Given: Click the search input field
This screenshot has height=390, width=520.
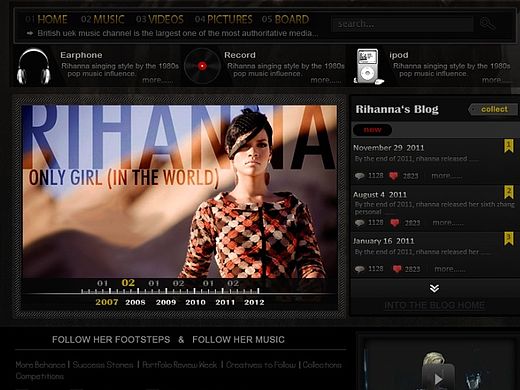Looking at the screenshot, I should coord(402,24).
